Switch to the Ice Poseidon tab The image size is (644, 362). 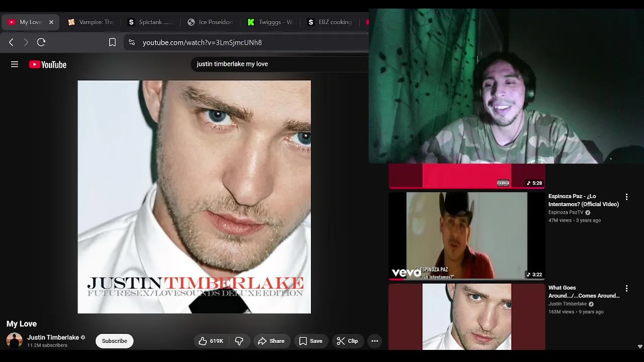210,22
